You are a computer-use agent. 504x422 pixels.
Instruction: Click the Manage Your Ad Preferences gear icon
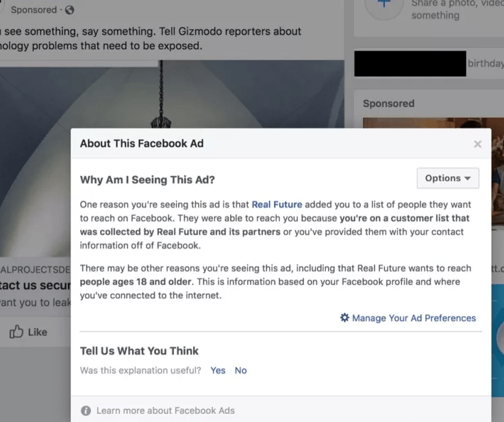pyautogui.click(x=344, y=318)
